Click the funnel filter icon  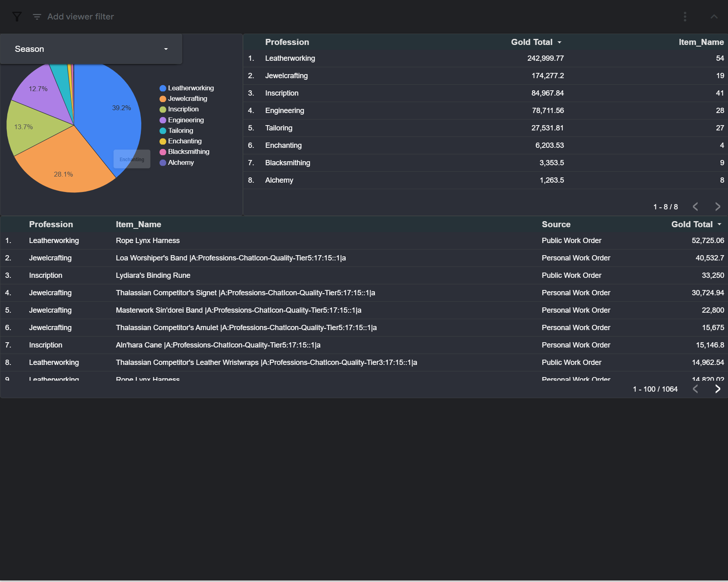coord(17,17)
